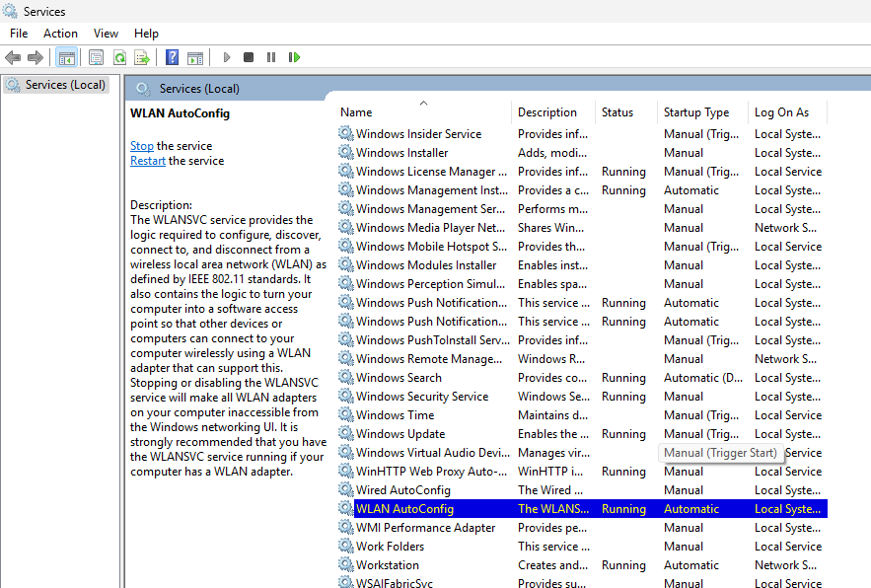Click the Restart Service toolbar icon
871x588 pixels.
click(294, 58)
